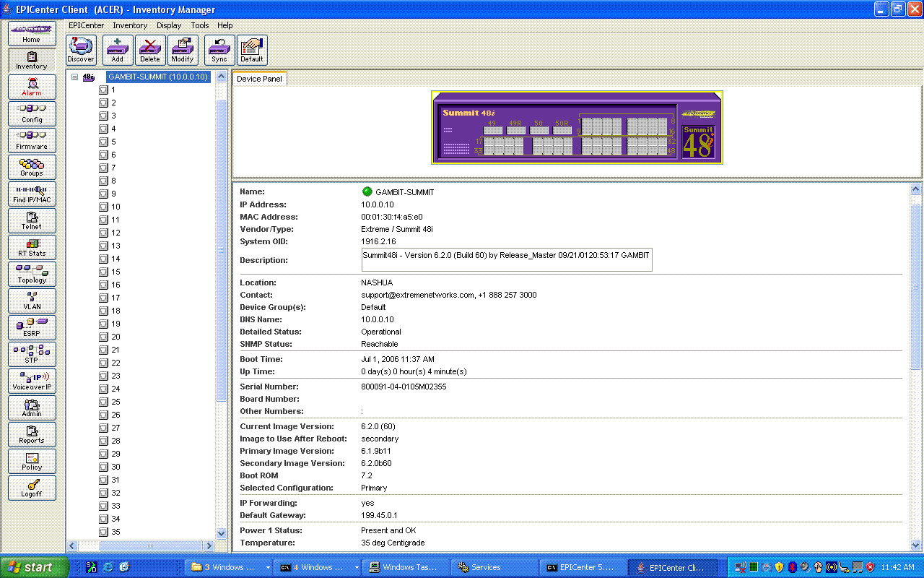Select port 12 in device tree
924x578 pixels.
[115, 233]
